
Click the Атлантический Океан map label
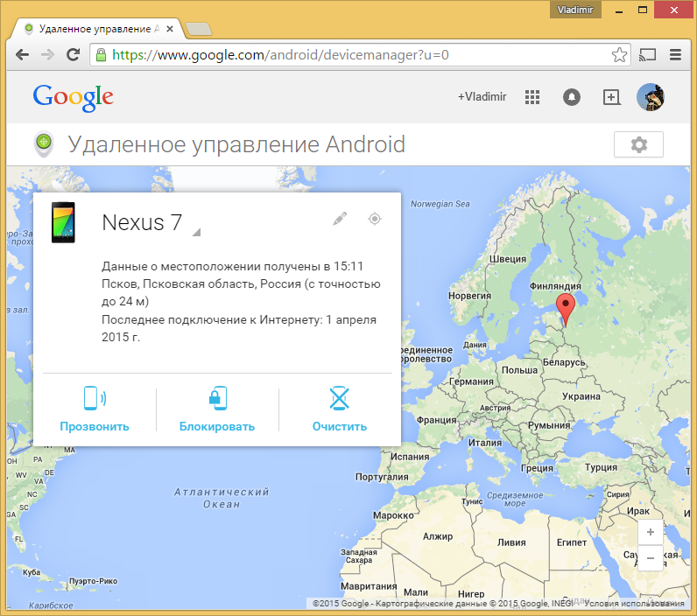222,498
